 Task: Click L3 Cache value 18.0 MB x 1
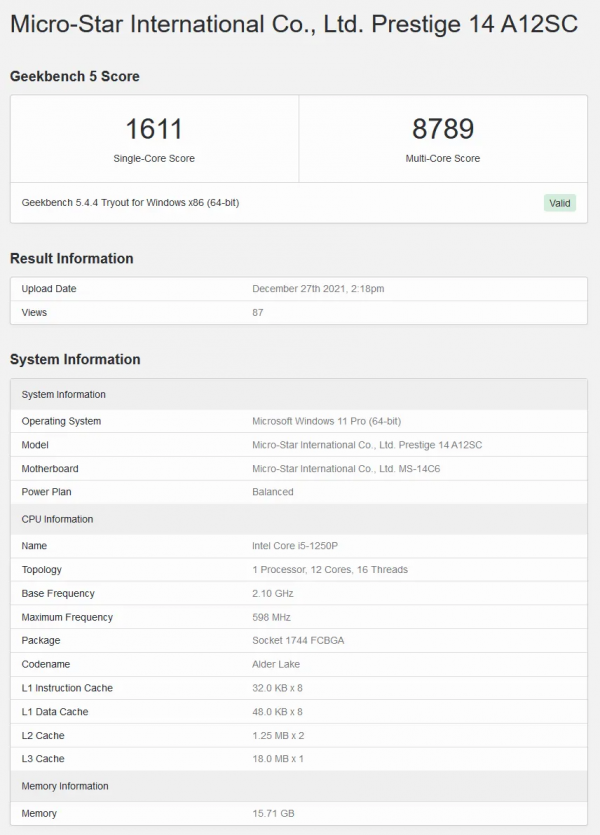[x=278, y=758]
